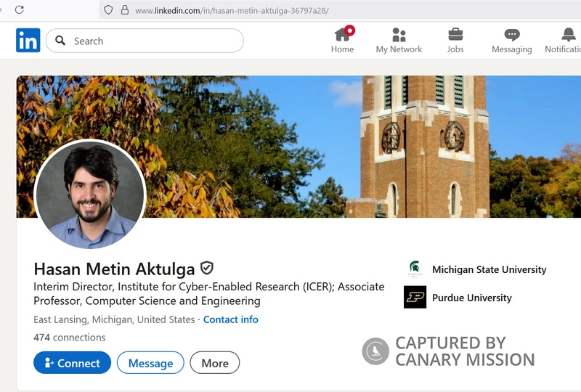Image resolution: width=581 pixels, height=392 pixels.
Task: Open the circular profile photo
Action: [x=90, y=195]
